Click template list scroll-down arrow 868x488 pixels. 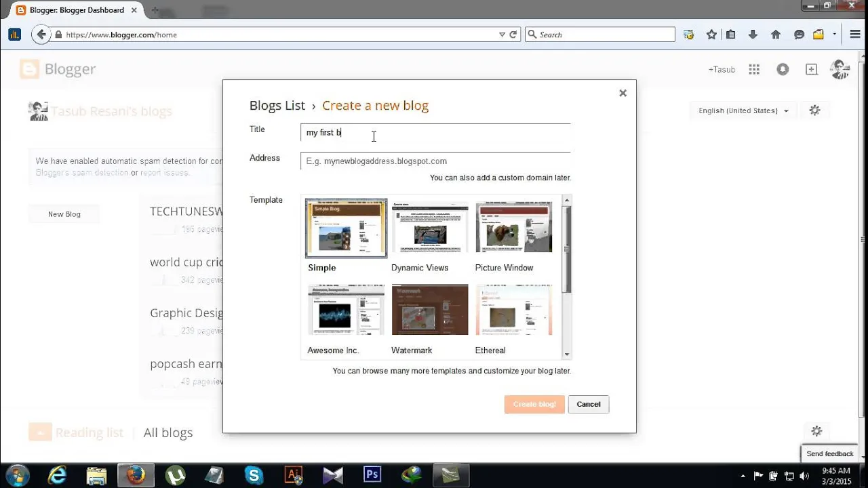click(567, 354)
